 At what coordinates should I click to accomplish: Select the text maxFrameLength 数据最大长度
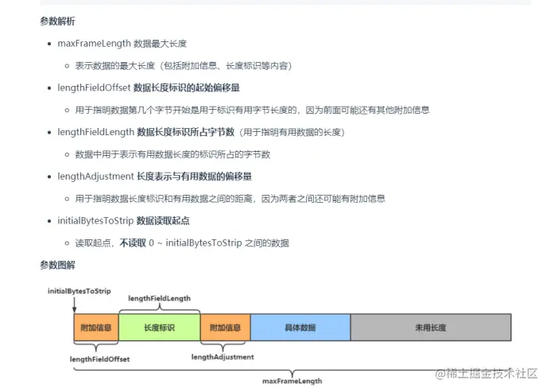click(x=122, y=44)
